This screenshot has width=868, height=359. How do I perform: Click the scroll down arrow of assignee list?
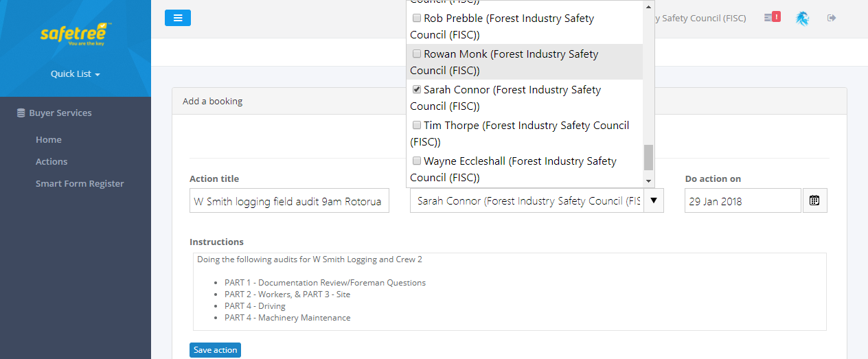coord(648,181)
